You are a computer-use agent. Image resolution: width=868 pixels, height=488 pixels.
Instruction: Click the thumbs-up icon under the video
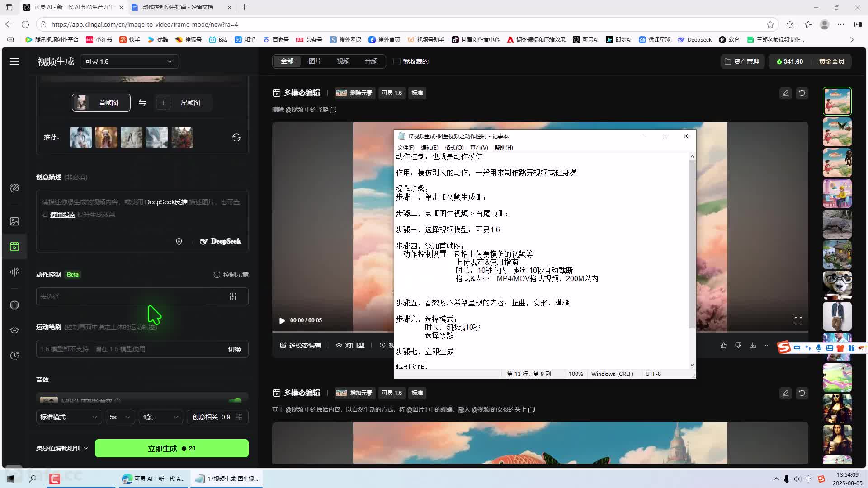coord(724,345)
